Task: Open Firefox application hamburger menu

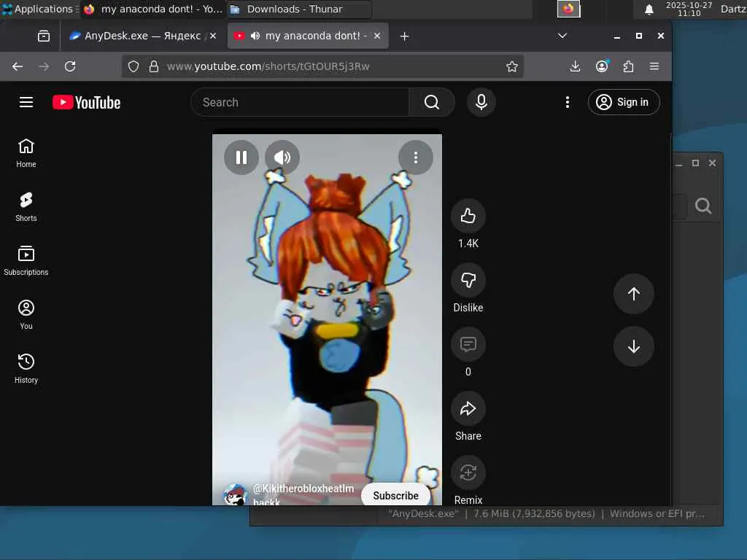Action: pyautogui.click(x=654, y=66)
